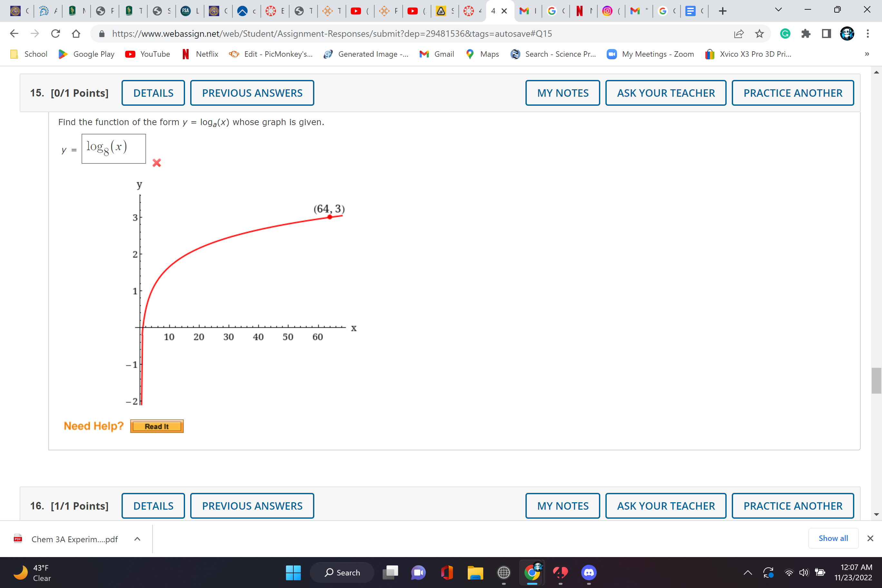
Task: Click the share page icon
Action: point(739,34)
